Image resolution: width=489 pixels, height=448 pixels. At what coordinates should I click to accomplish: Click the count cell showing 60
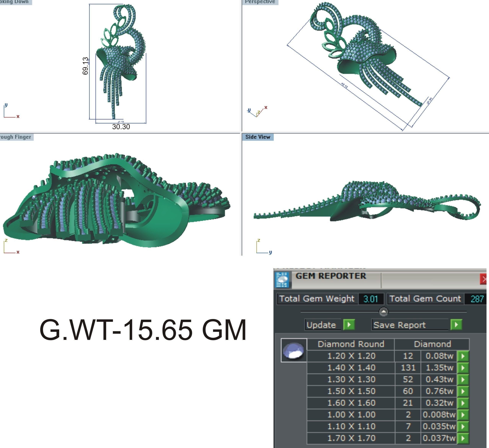408,391
